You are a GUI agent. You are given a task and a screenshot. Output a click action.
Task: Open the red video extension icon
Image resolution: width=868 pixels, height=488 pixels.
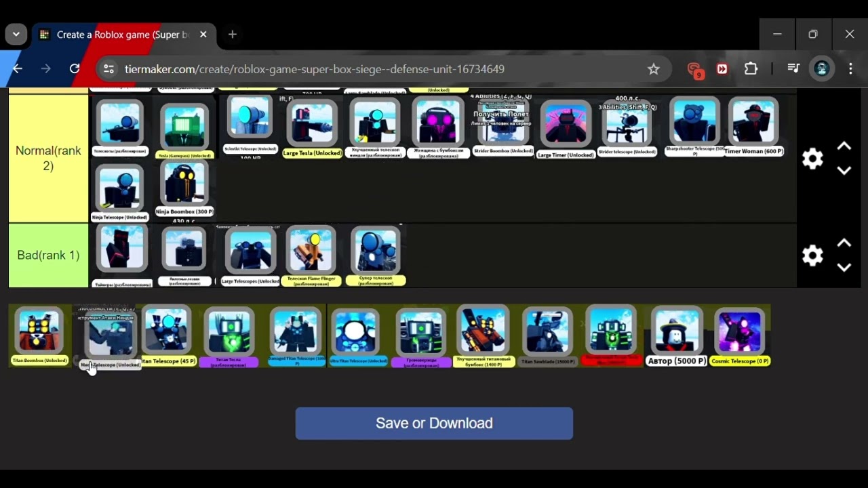722,69
